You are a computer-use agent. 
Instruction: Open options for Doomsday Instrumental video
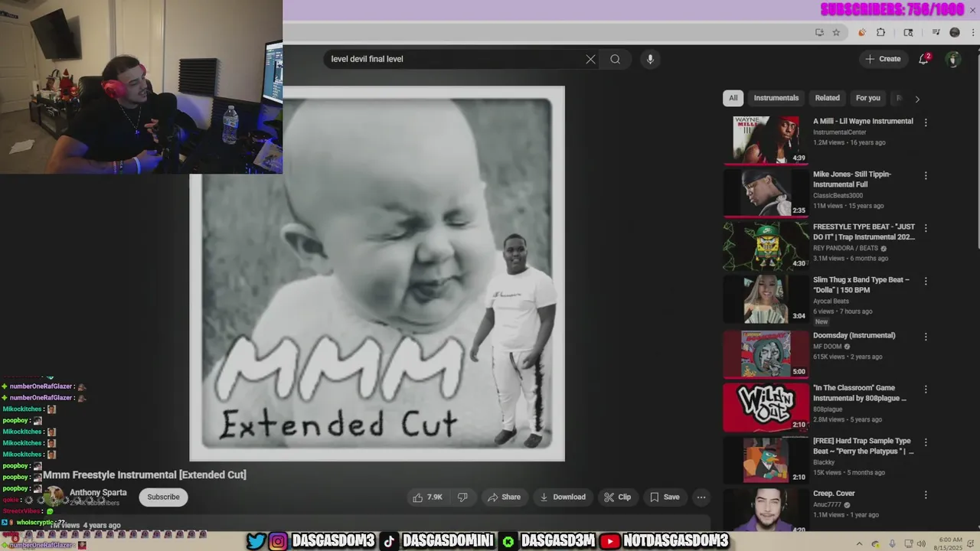[x=926, y=337]
